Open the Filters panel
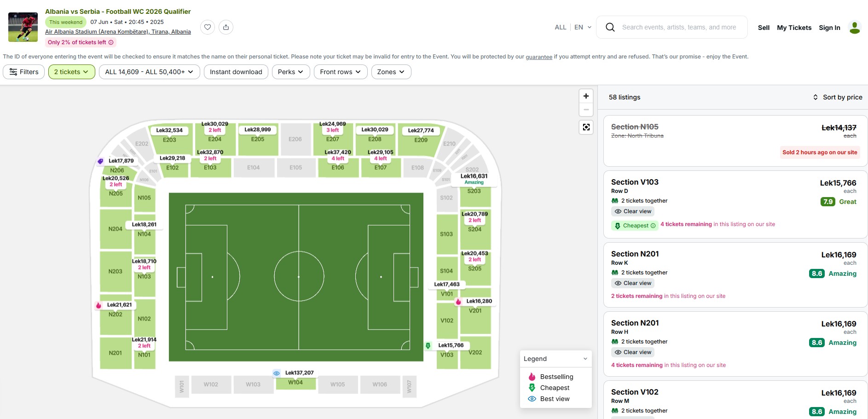 [x=24, y=72]
